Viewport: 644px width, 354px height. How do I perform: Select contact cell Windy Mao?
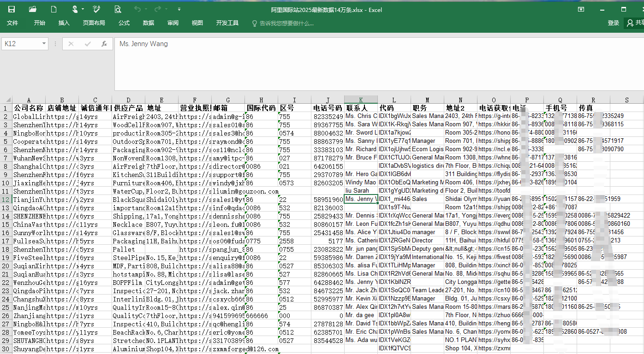pos(361,183)
